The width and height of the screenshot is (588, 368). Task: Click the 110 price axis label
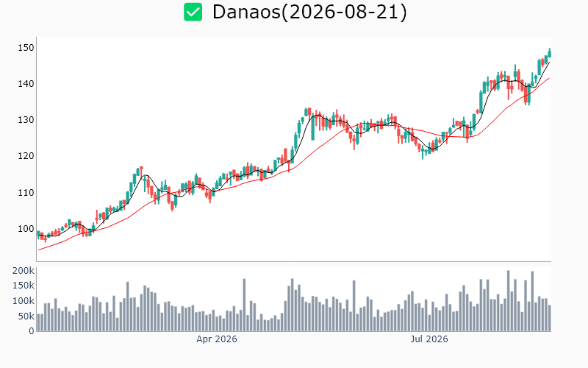tap(26, 193)
